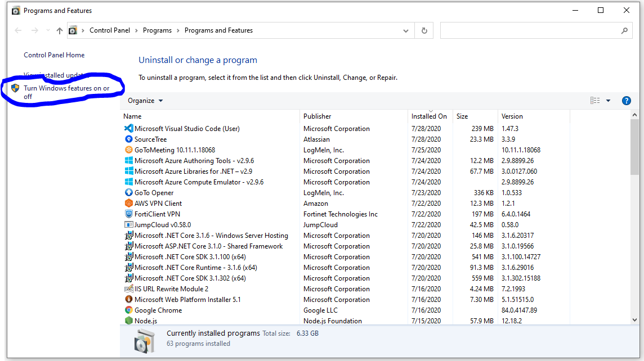Image resolution: width=644 pixels, height=361 pixels.
Task: Click the IIS URL Rewrite Module icon
Action: (128, 288)
